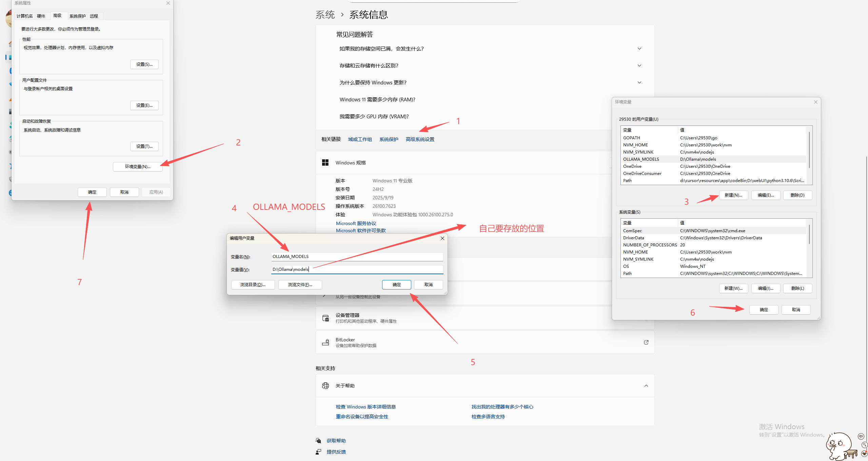Select the NUMBER_OF_PROCESSORS system variable row

pos(713,245)
